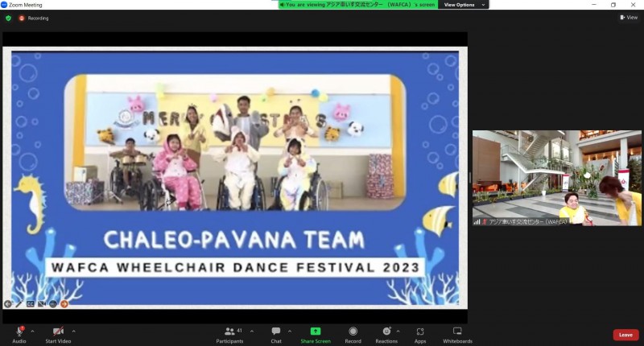Turn on camera with Start Video
The width and height of the screenshot is (644, 346).
(x=58, y=335)
